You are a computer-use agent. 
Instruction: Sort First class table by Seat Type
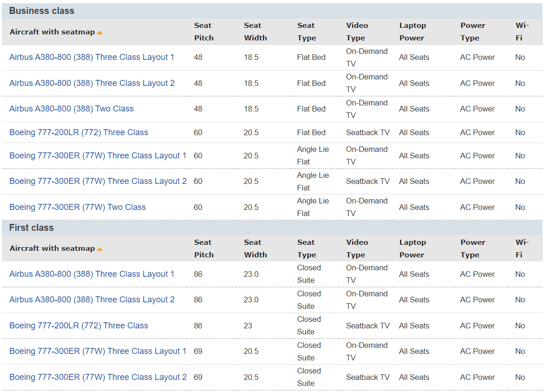306,248
